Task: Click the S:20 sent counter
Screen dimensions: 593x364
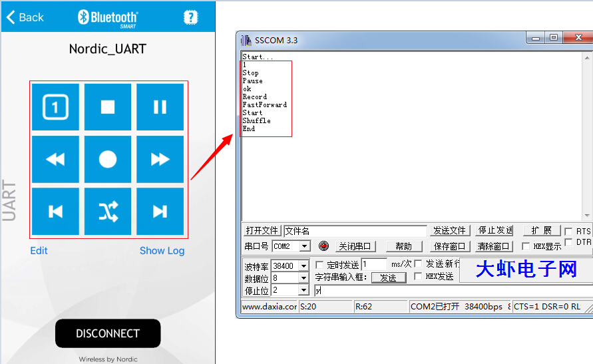Action: pos(325,307)
